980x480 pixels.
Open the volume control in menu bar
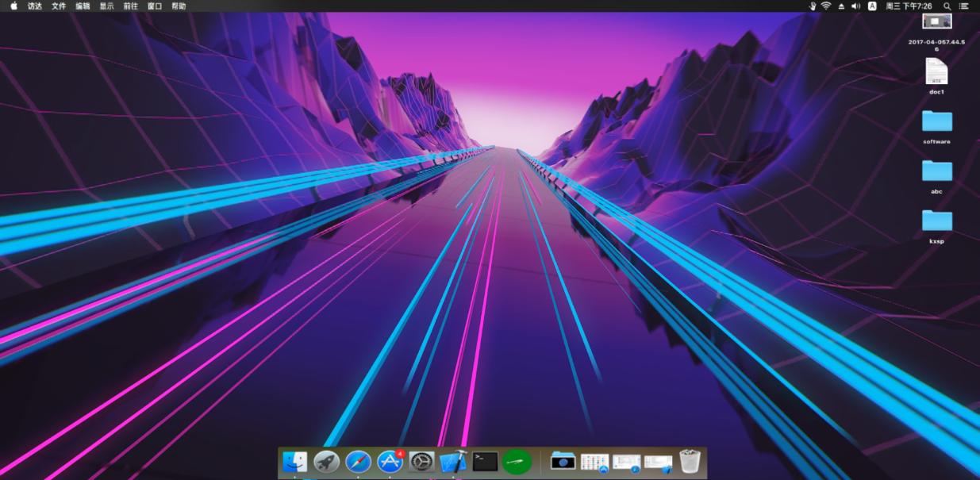pos(856,6)
